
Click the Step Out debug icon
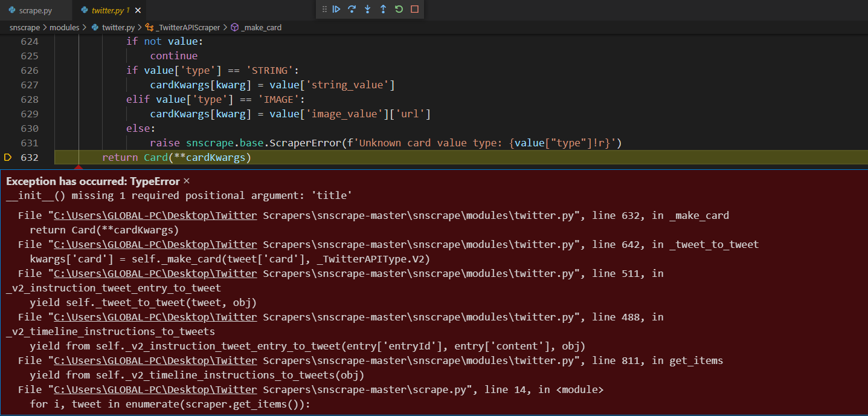click(383, 9)
